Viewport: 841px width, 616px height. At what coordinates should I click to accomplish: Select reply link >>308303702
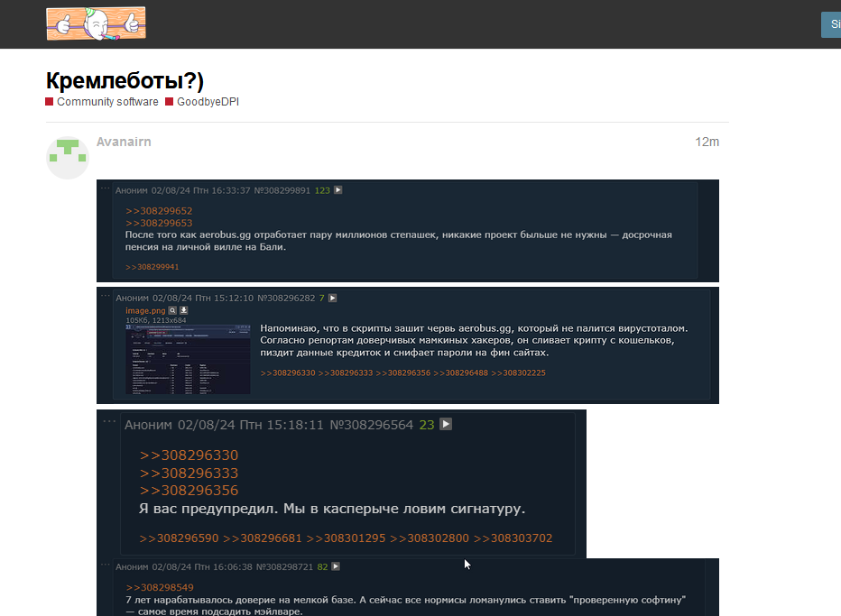513,538
